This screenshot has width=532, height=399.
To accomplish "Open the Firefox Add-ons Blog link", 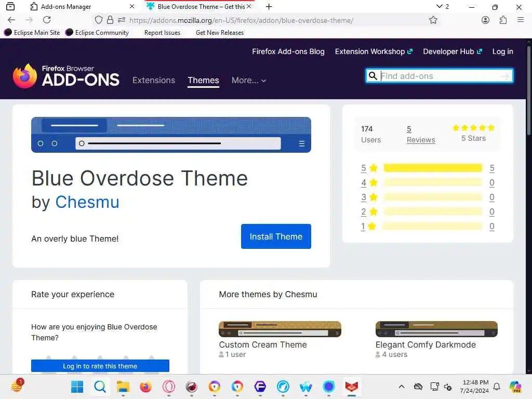I will (x=288, y=51).
